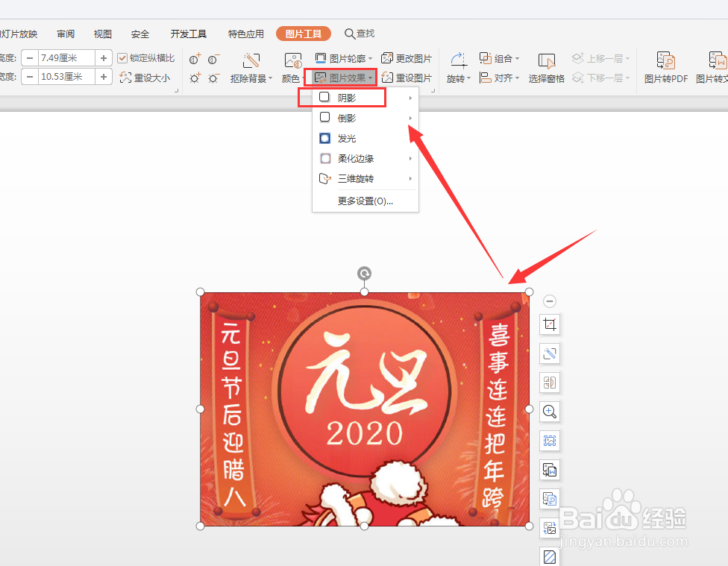This screenshot has height=566, width=728.
Task: Decrease picture width with minus button
Action: [30, 77]
